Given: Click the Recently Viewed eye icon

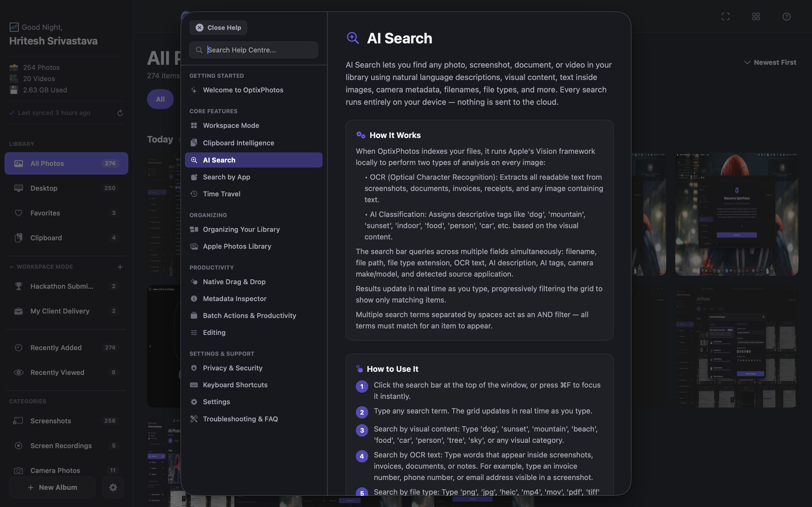Looking at the screenshot, I should click(18, 373).
